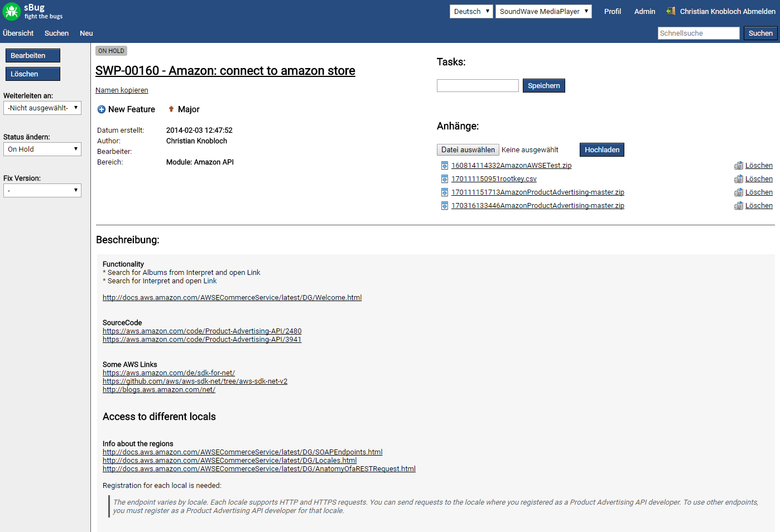
Task: Open the Locales.html link
Action: pos(229,461)
